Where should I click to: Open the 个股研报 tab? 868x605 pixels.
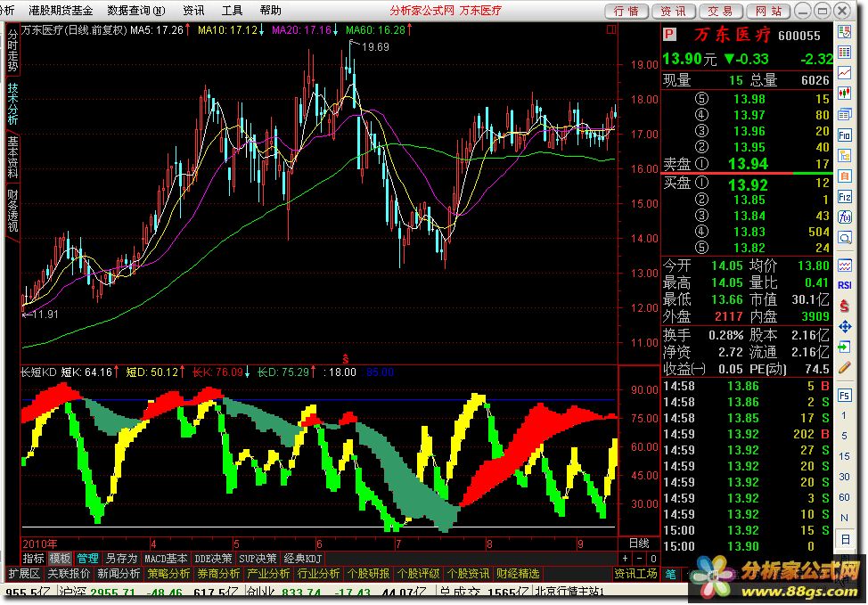[368, 574]
